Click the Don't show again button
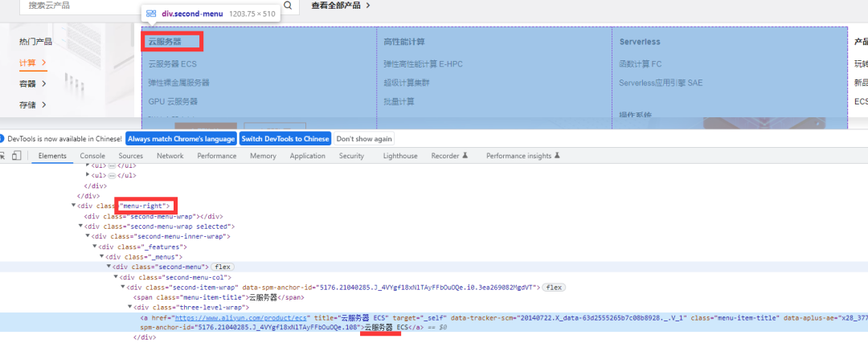Viewport: 868px width, 343px height. [364, 138]
